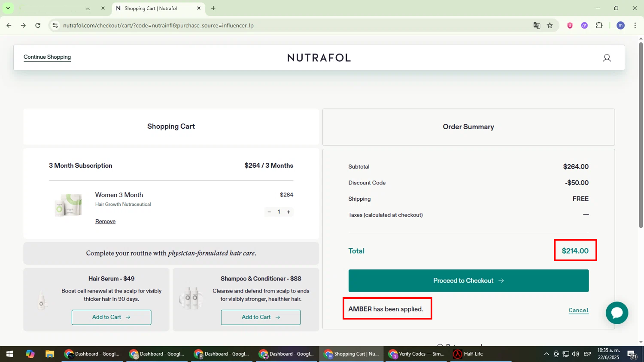Click the -$50.00 discount value
The height and width of the screenshot is (362, 644).
tap(577, 183)
